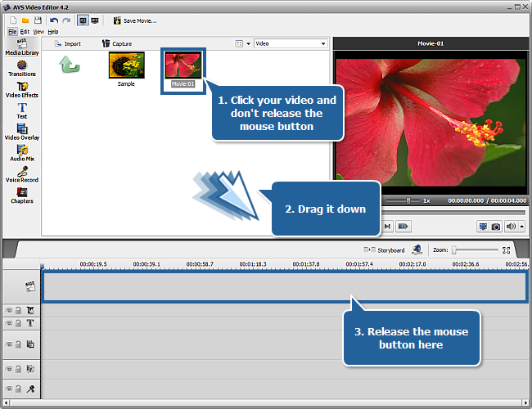Open the Text panel in the sidebar
This screenshot has width=532, height=409.
pos(22,111)
